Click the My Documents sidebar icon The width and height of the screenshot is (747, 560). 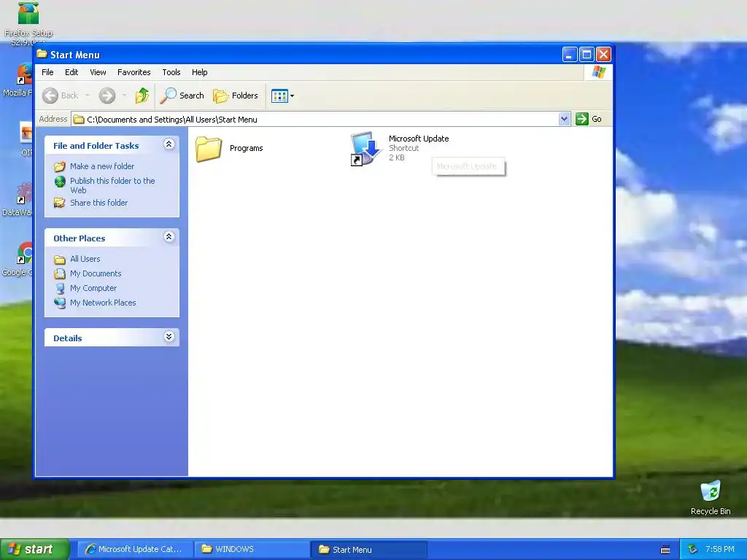60,274
